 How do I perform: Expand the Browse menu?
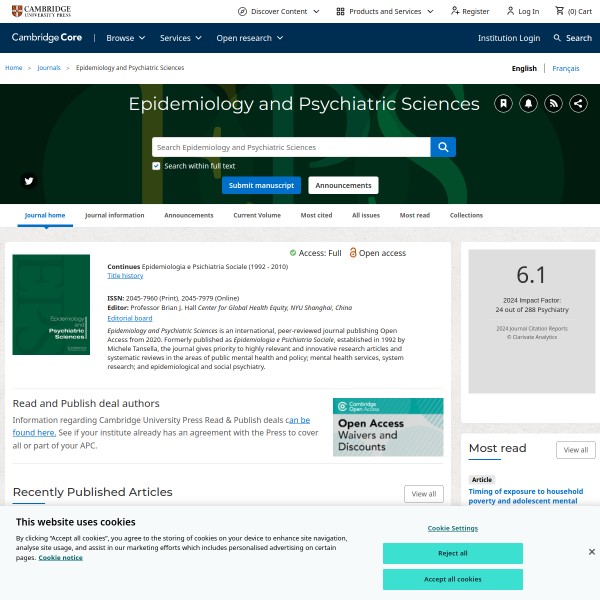[126, 38]
